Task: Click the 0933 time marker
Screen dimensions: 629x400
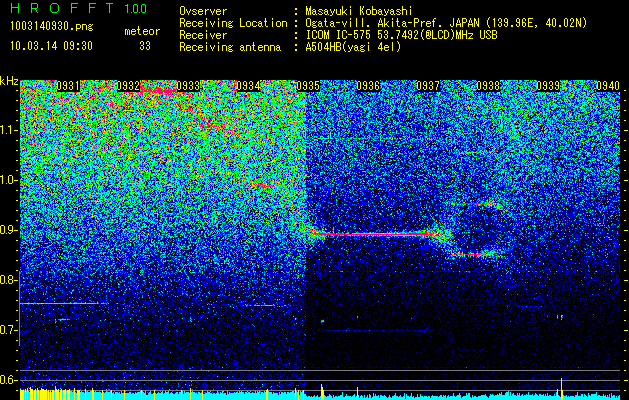Action: coord(188,86)
